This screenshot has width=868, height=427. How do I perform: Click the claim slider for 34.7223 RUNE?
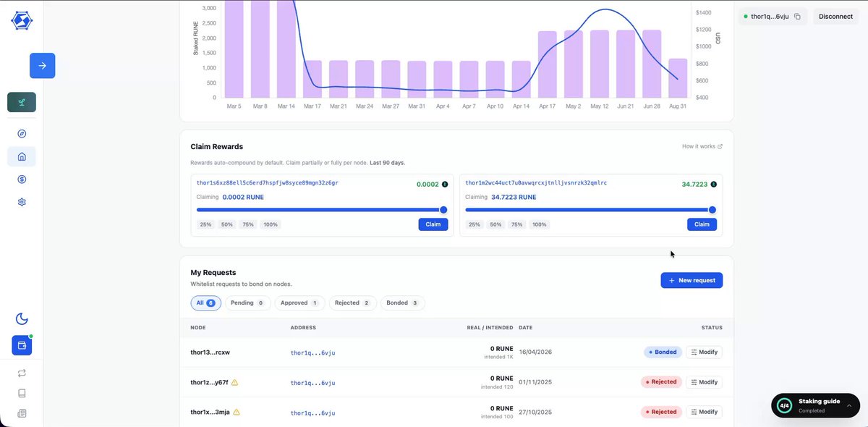(x=591, y=210)
